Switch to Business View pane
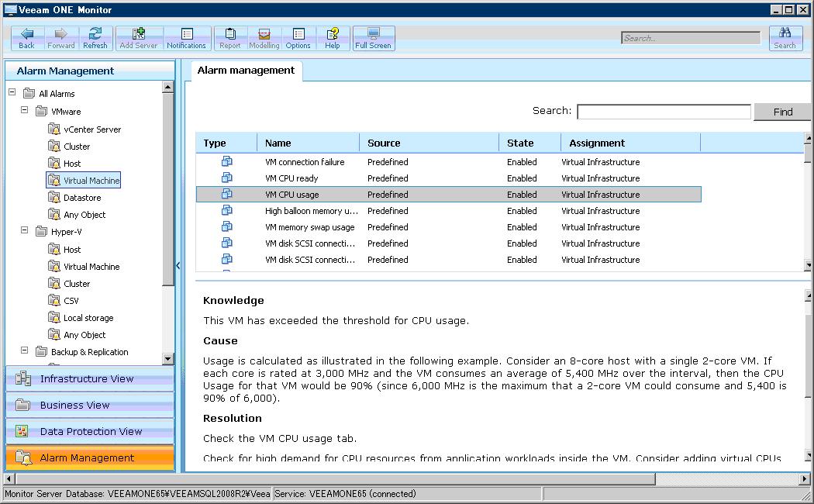Screen dimensions: 814x504 tap(90, 405)
